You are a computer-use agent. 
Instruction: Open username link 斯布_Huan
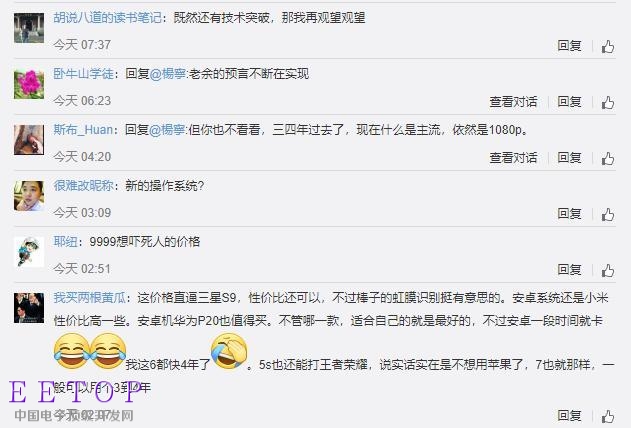tap(83, 130)
